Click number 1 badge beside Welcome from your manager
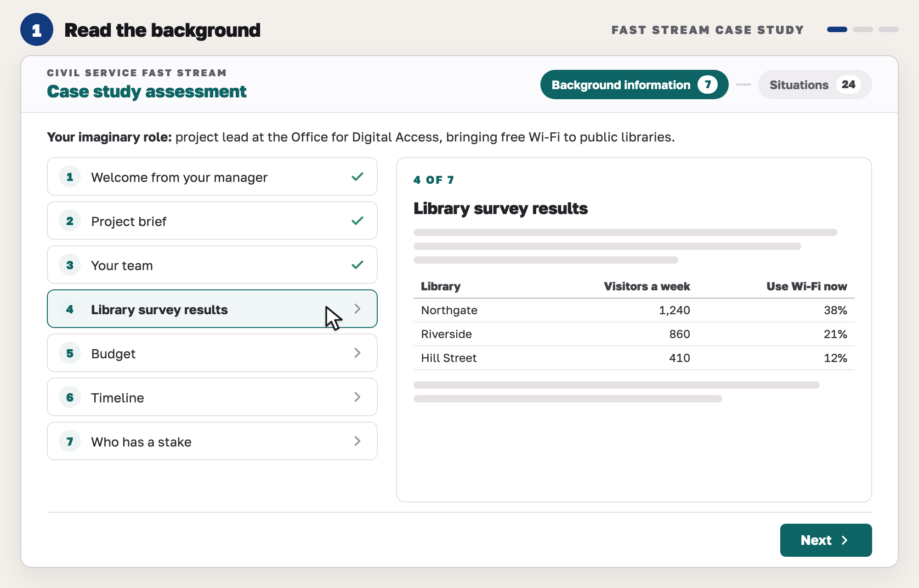The height and width of the screenshot is (588, 919). click(x=70, y=177)
